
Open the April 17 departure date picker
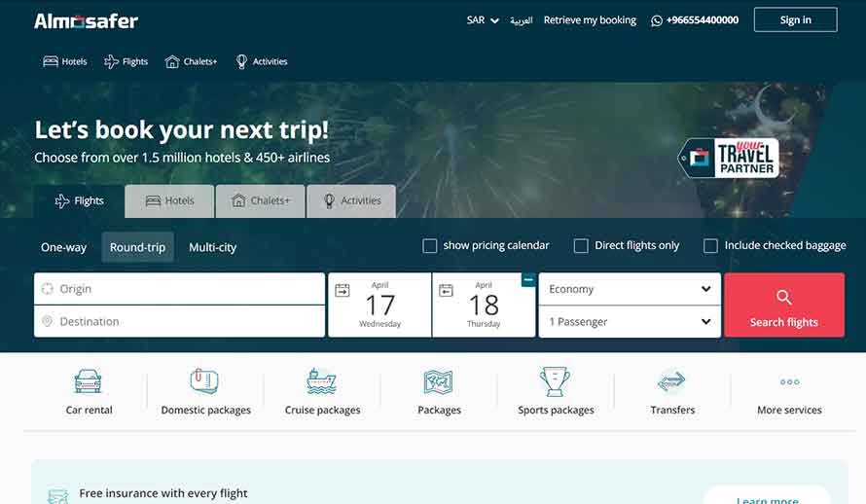(x=379, y=305)
